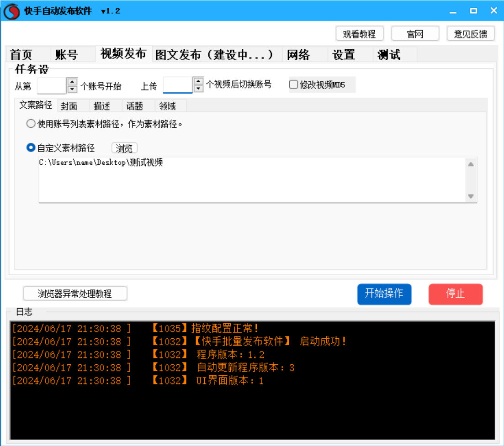Increase the starting account number
The width and height of the screenshot is (504, 446).
coord(72,82)
